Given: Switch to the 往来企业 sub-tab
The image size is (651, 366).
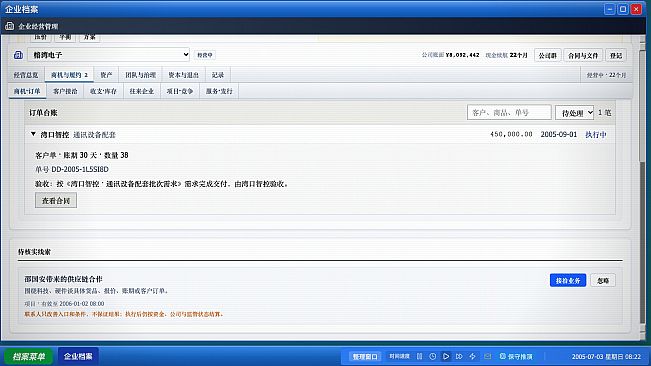Looking at the screenshot, I should (142, 91).
